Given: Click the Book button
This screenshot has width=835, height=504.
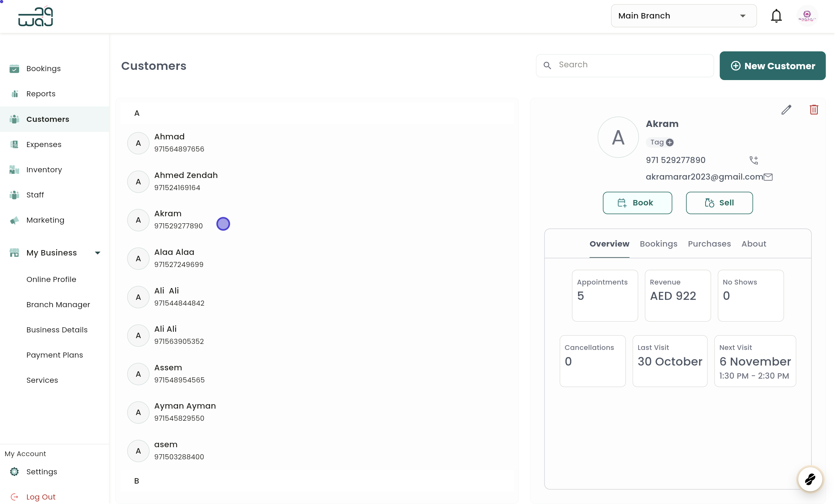Looking at the screenshot, I should pyautogui.click(x=637, y=203).
